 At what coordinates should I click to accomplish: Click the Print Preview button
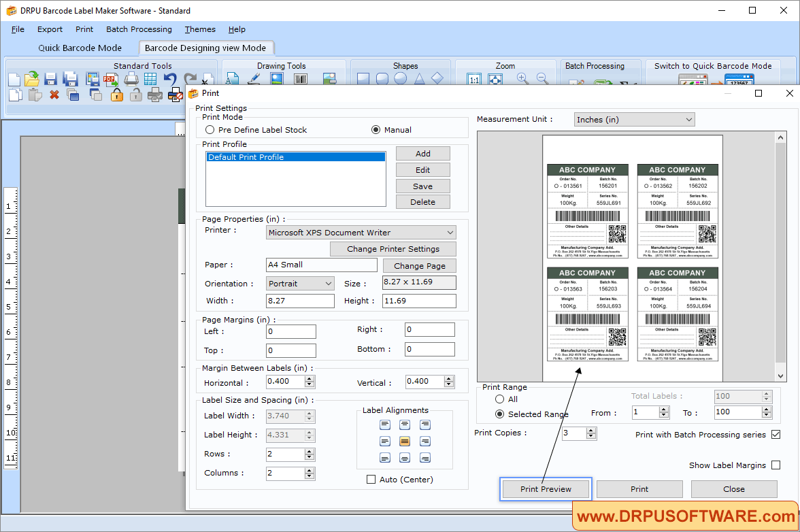546,489
